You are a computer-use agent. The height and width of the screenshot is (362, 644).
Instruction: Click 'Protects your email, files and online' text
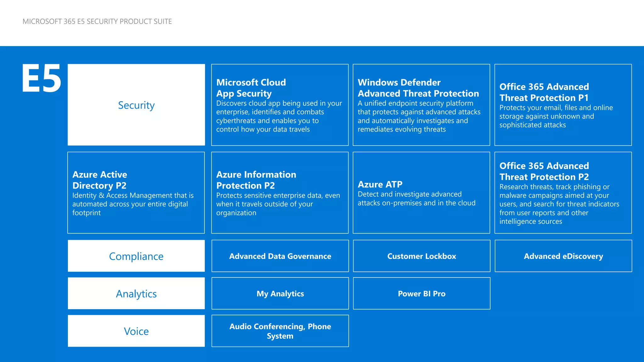[x=556, y=107]
